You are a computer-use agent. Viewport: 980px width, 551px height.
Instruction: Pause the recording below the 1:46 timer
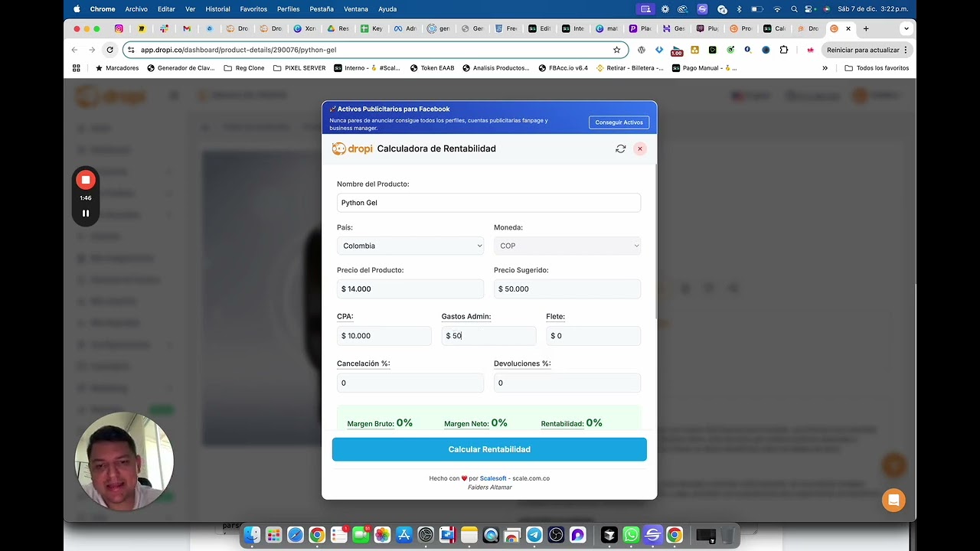86,214
